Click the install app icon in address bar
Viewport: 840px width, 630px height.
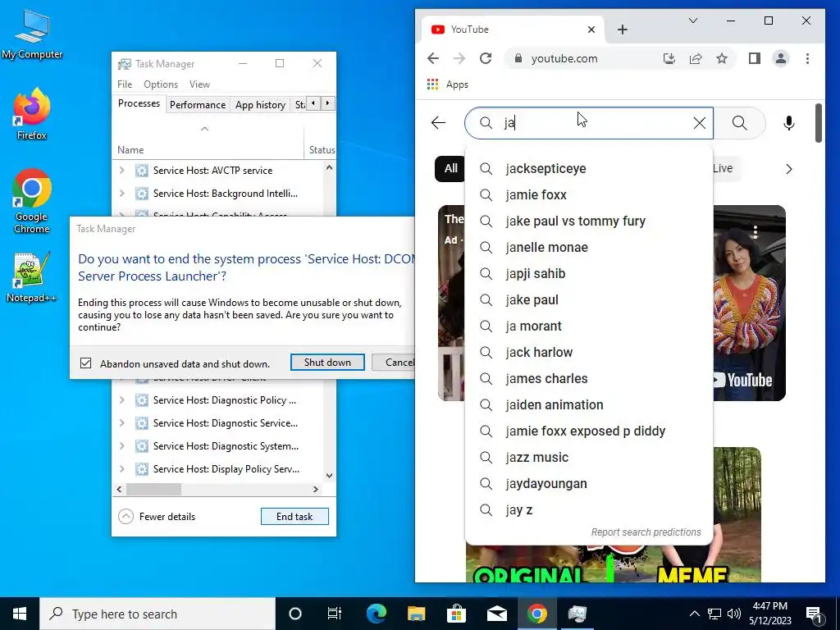pos(669,58)
